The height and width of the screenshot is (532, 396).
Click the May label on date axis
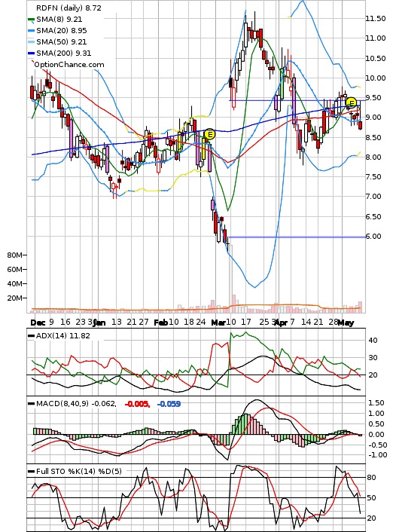(x=346, y=323)
